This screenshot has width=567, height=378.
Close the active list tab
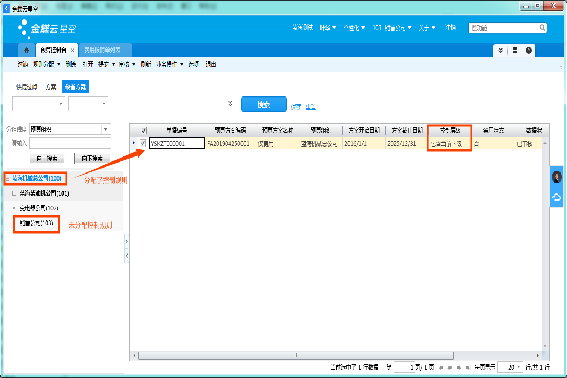click(72, 50)
